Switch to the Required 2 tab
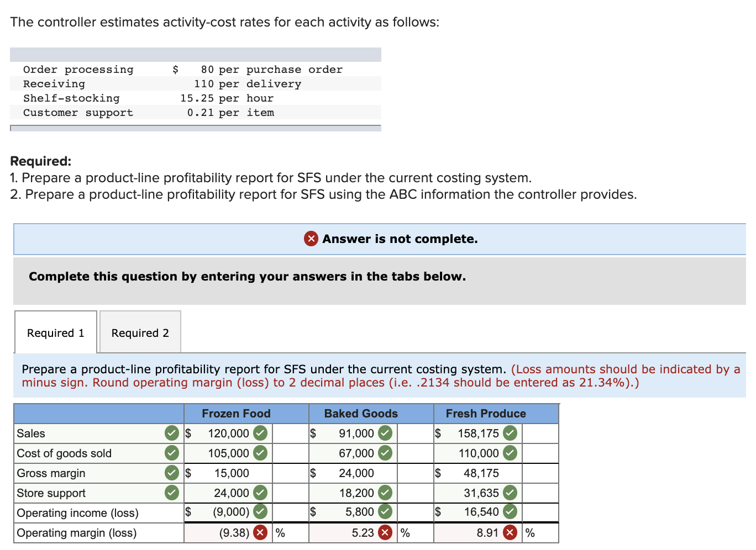Viewport: 756px width, 550px height. click(x=139, y=332)
